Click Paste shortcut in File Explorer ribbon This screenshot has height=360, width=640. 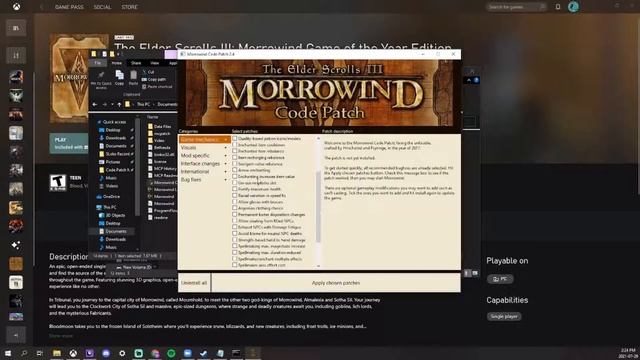[x=157, y=87]
